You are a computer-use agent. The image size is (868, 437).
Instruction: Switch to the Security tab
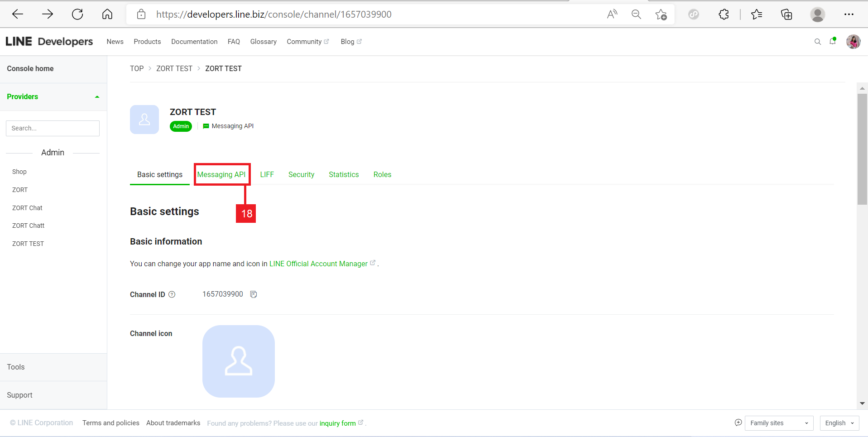[x=301, y=175]
